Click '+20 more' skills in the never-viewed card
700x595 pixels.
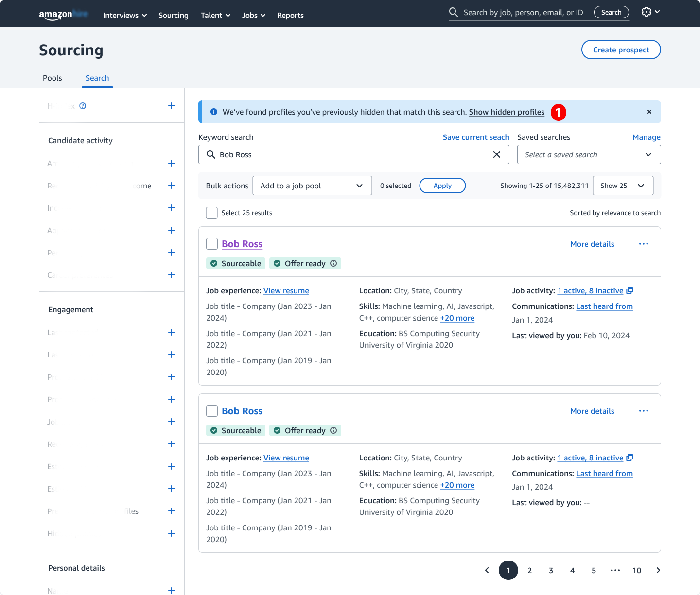457,485
